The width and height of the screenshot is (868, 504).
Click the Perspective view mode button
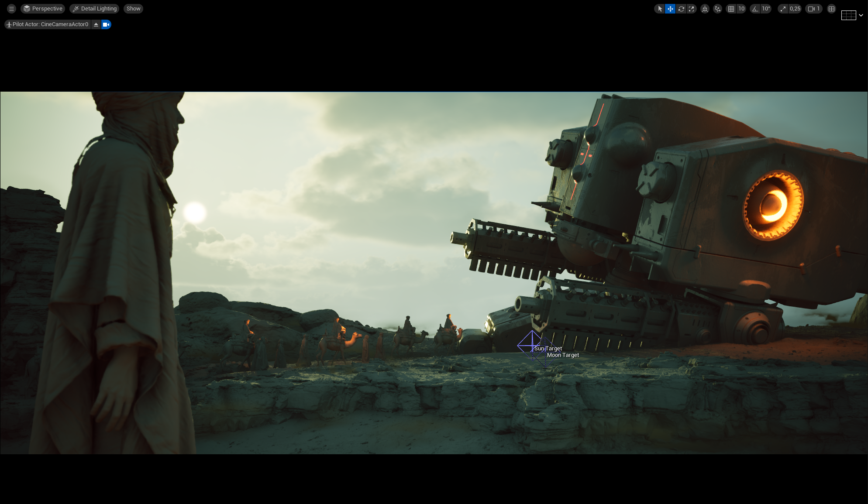tap(43, 9)
